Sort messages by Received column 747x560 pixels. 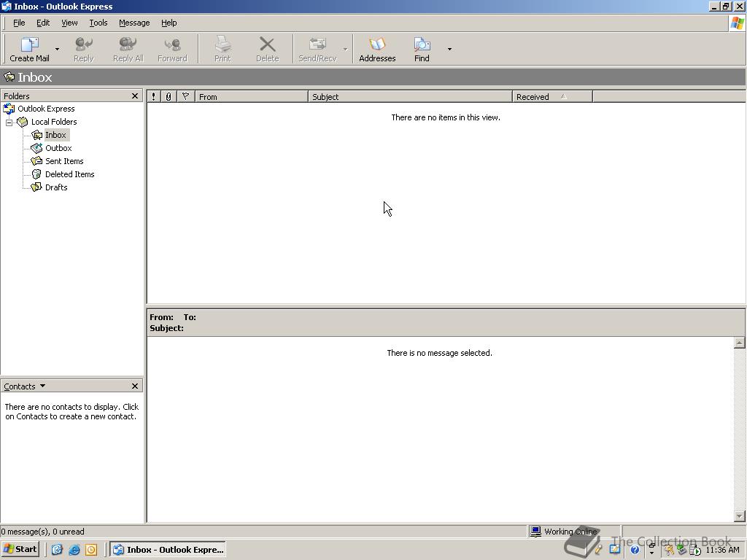coord(553,97)
